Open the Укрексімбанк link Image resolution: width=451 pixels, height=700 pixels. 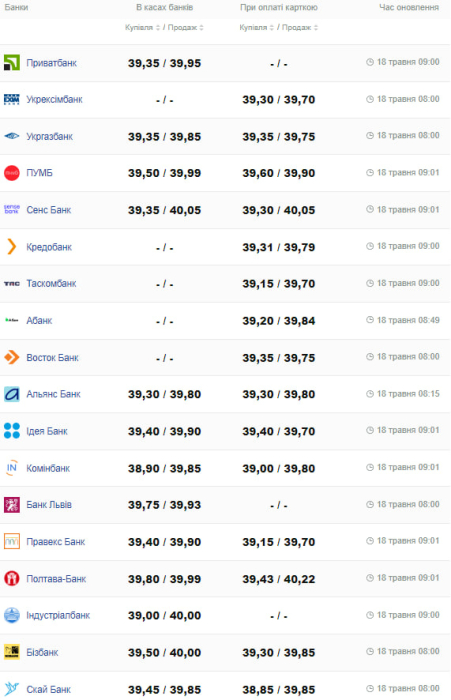tap(54, 100)
